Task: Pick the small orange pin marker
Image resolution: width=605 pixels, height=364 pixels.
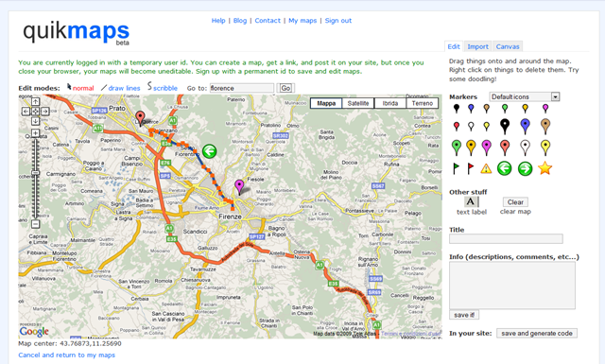Action: tap(525, 109)
